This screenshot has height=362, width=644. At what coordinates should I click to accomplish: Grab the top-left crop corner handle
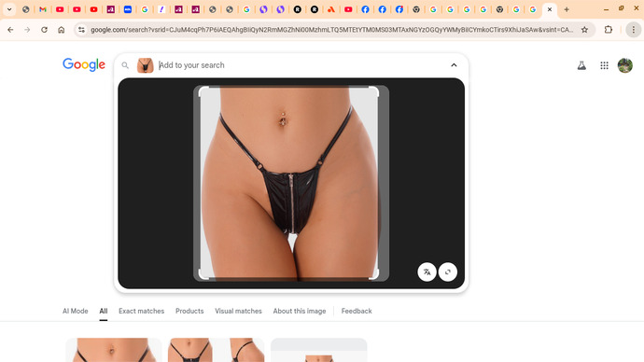point(203,90)
